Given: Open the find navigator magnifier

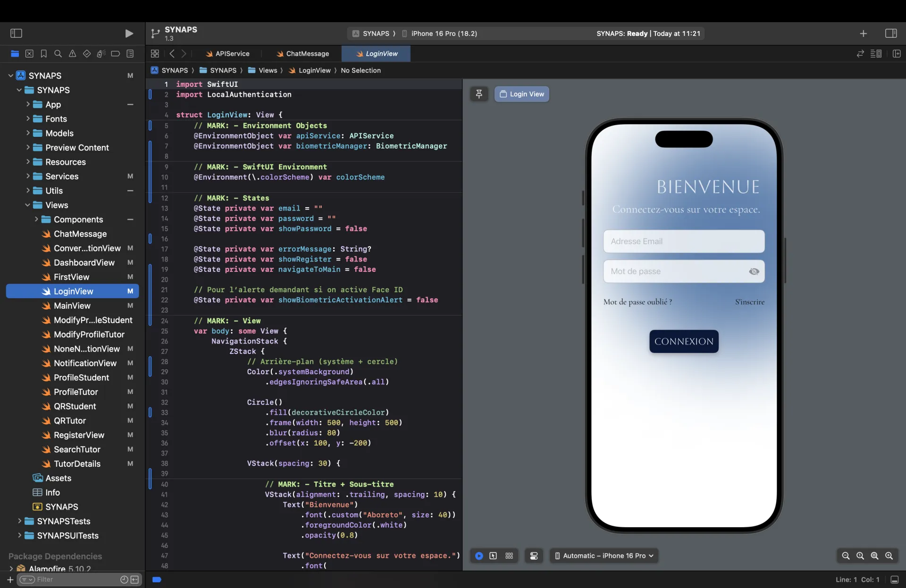Looking at the screenshot, I should click(x=58, y=54).
